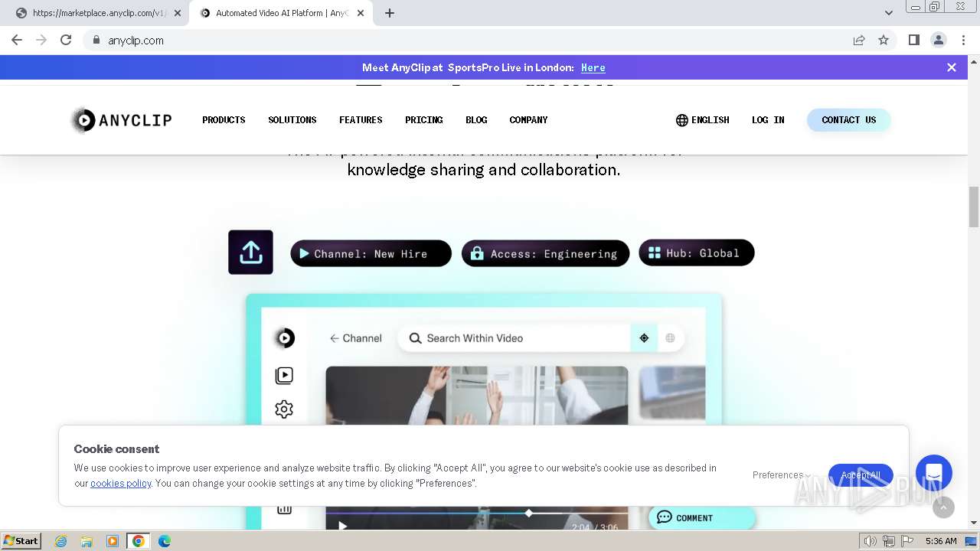Image resolution: width=980 pixels, height=551 pixels.
Task: Accept all cookies
Action: click(x=861, y=475)
